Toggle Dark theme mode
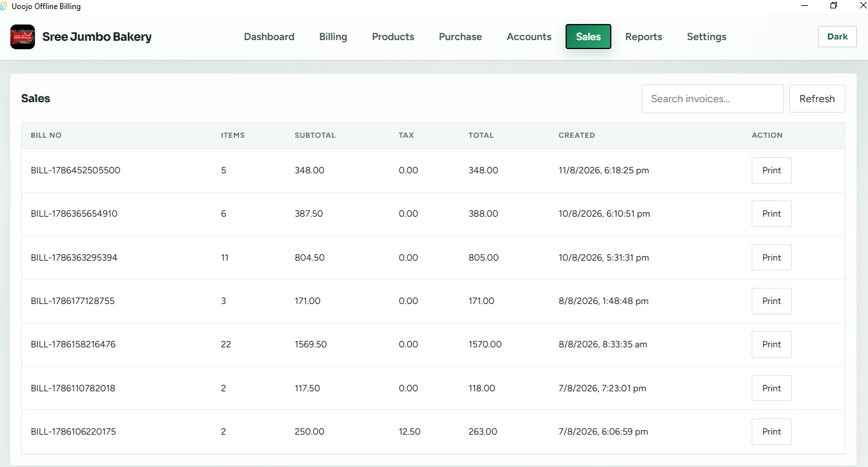868x467 pixels. (837, 37)
